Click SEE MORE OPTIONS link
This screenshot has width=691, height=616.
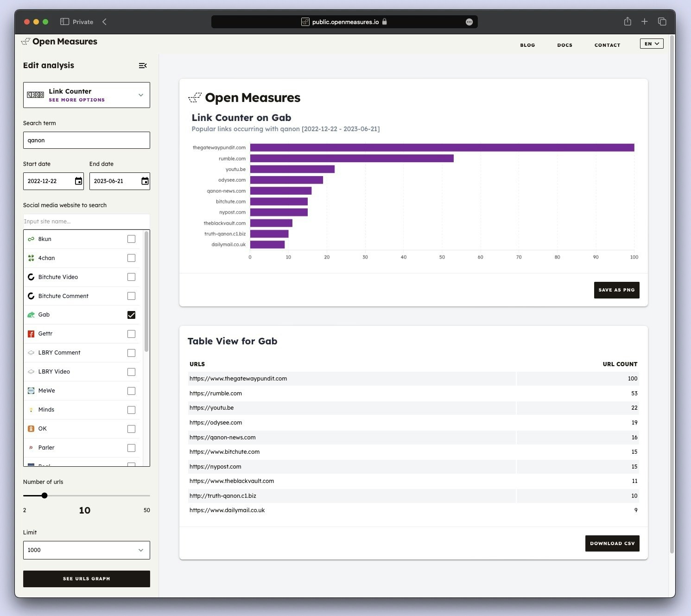tap(77, 100)
